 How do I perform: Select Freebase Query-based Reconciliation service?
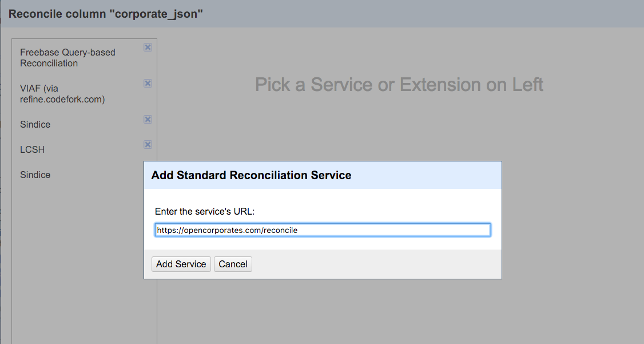[x=67, y=58]
